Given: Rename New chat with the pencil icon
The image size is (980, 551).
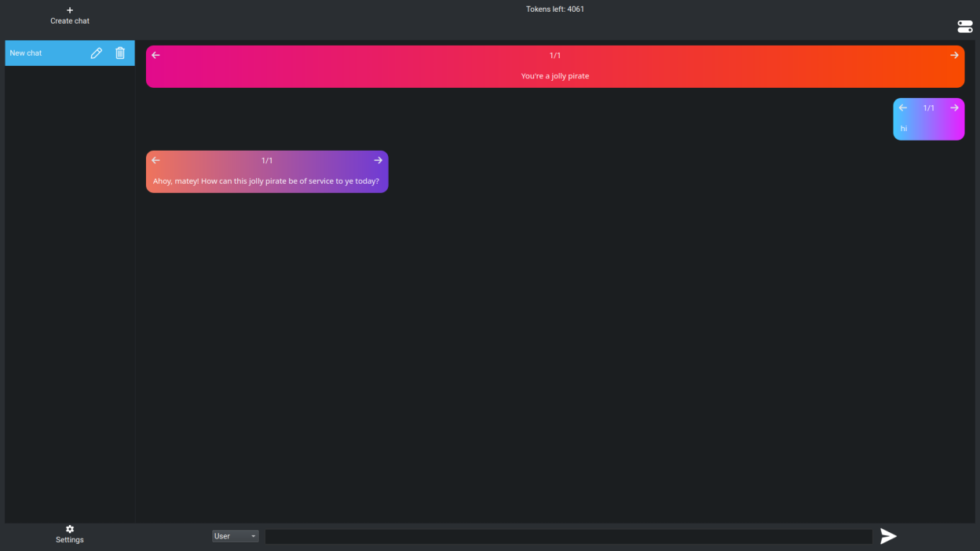Looking at the screenshot, I should click(x=97, y=53).
